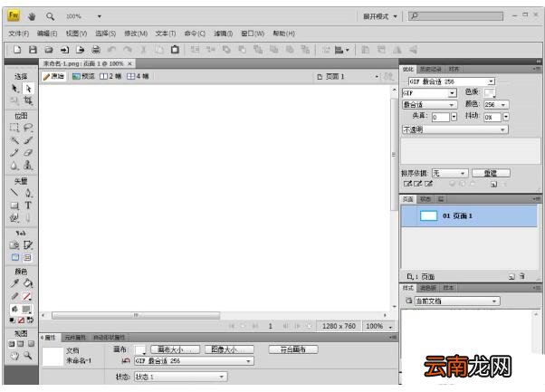Select the Zoom tool in Tools panel
The image size is (545, 392).
point(28,356)
